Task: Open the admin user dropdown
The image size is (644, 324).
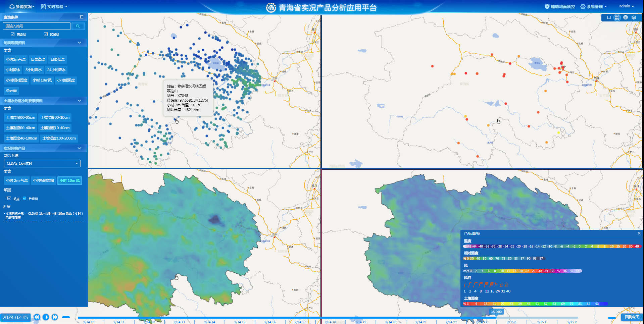Action: click(627, 6)
